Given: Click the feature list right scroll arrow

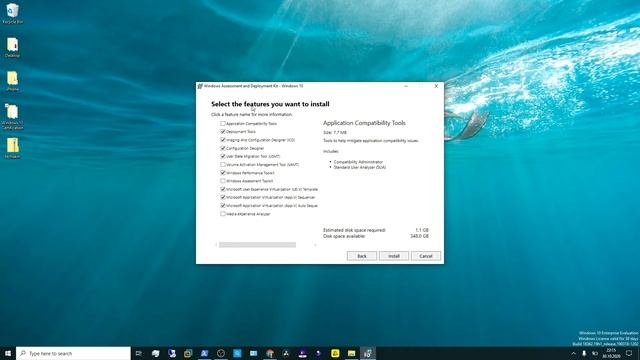Looking at the screenshot, I should pos(315,245).
